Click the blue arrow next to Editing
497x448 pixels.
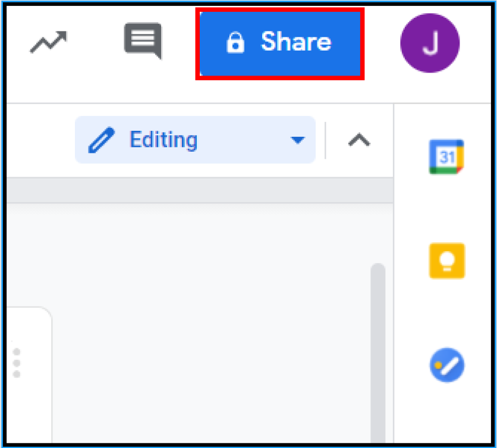(297, 141)
